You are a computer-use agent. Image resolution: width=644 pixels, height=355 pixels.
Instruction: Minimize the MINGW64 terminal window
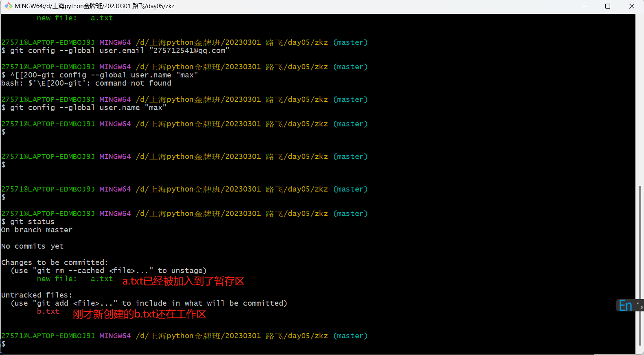584,6
